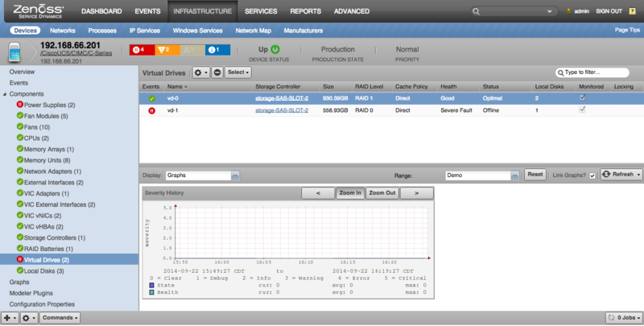Click the minus icon in Virtual Drives toolbar
The image size is (644, 326).
pos(217,72)
